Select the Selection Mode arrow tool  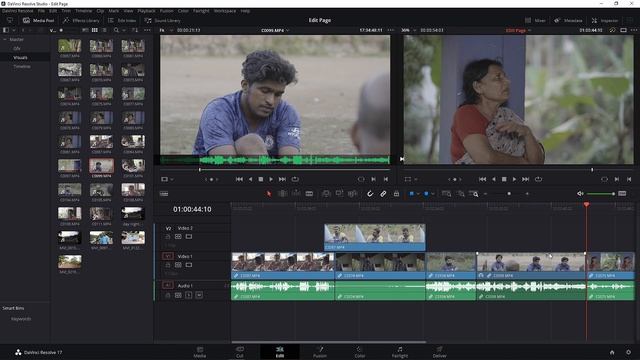coord(269,194)
